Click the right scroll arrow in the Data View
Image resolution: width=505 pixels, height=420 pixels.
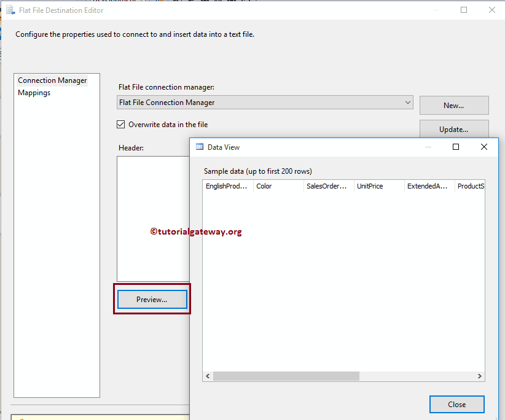(480, 376)
